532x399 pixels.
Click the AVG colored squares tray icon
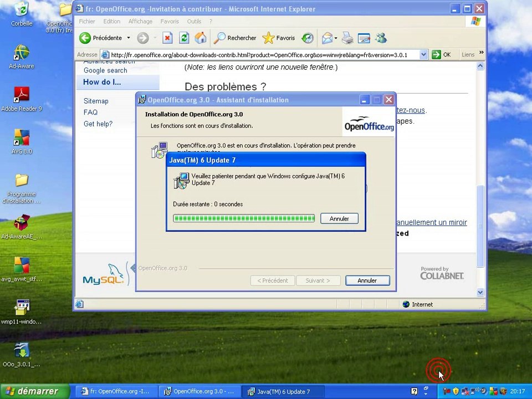[x=494, y=391]
